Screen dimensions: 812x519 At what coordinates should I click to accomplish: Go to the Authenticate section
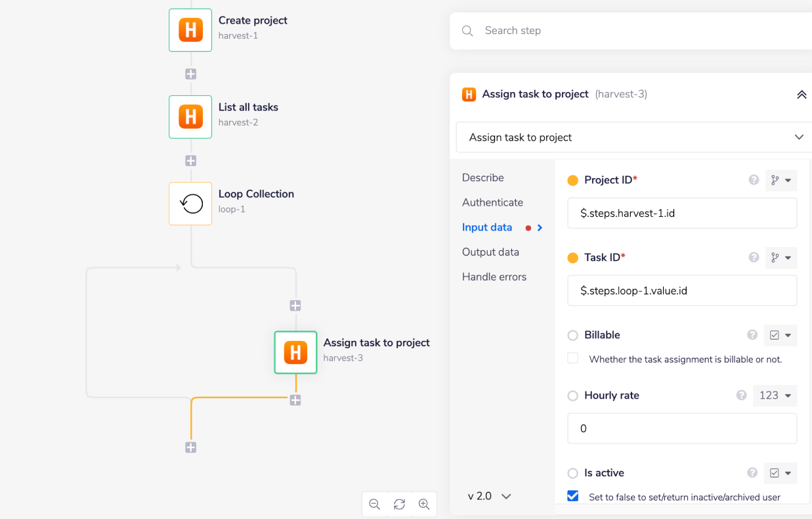click(492, 203)
